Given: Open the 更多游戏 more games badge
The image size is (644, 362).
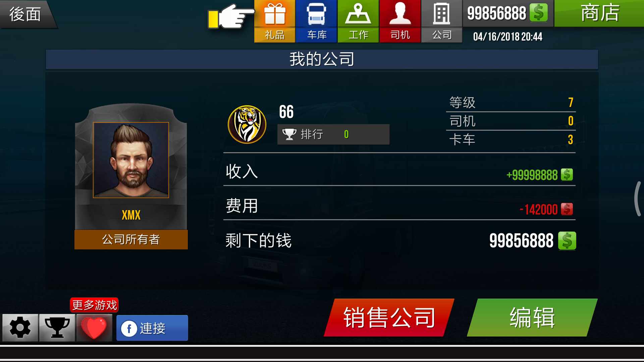Looking at the screenshot, I should [94, 305].
